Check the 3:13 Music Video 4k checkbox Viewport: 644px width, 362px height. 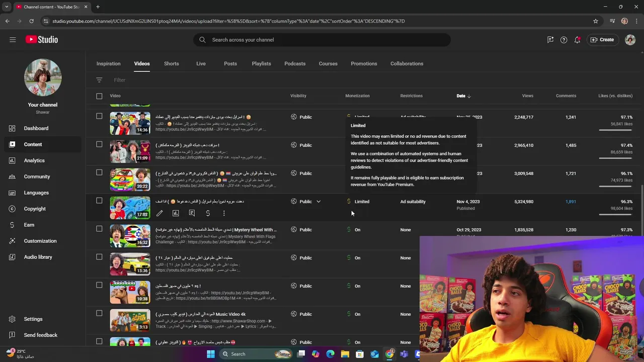coord(99,313)
